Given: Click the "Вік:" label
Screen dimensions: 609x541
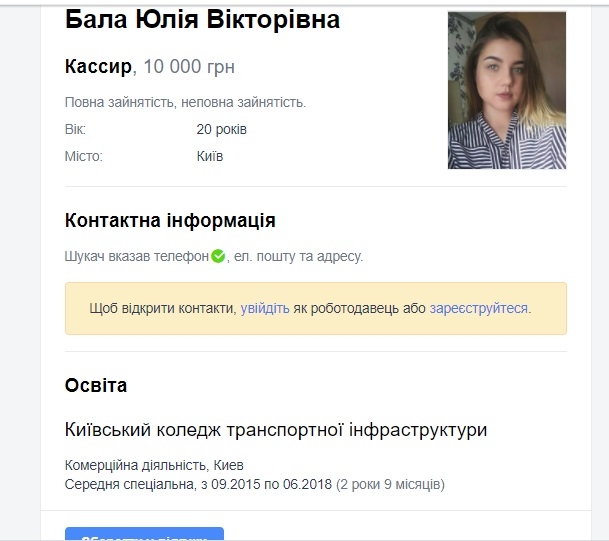Looking at the screenshot, I should click(x=75, y=129).
